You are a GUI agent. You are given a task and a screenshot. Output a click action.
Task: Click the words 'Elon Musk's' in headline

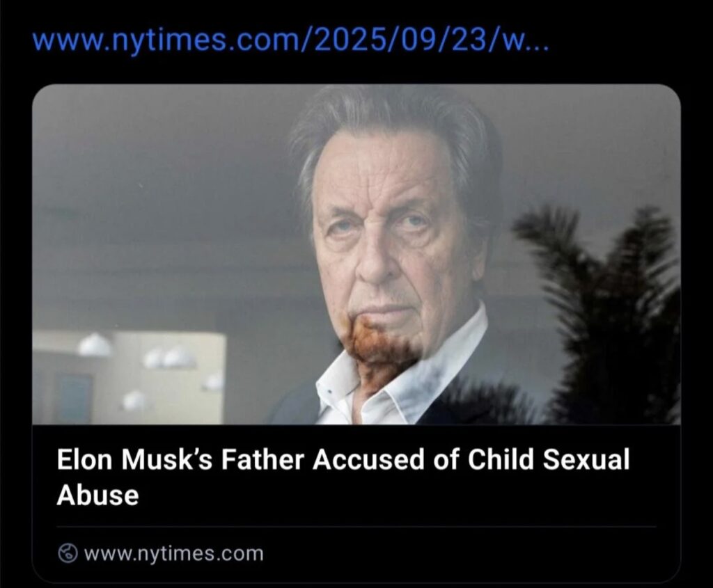pyautogui.click(x=135, y=459)
